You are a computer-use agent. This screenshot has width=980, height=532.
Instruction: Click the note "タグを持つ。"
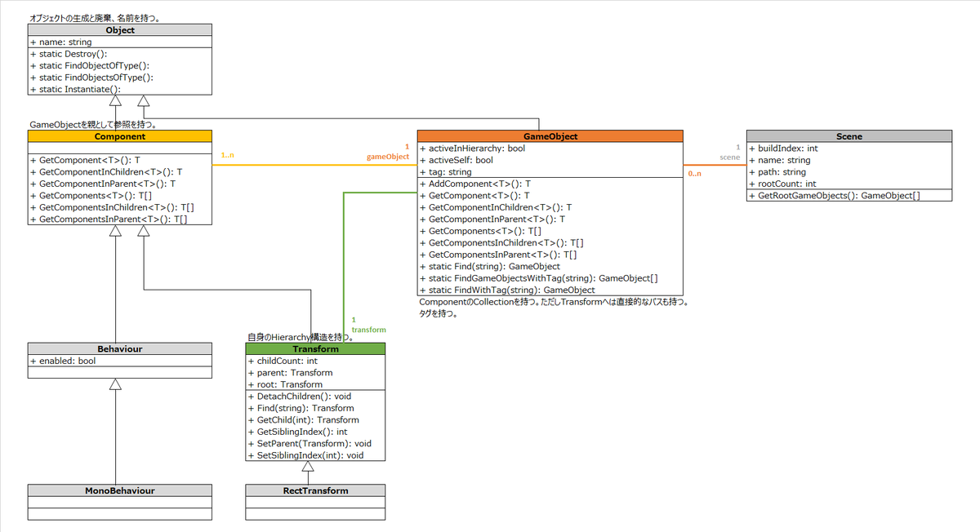tap(438, 313)
